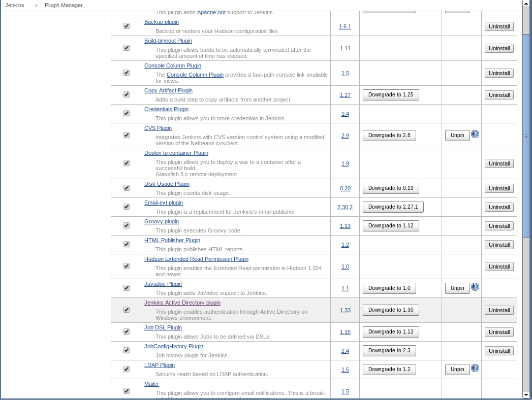Open Plugin Manager breadcrumb
Screen dimensions: 532x400
pyautogui.click(x=64, y=5)
